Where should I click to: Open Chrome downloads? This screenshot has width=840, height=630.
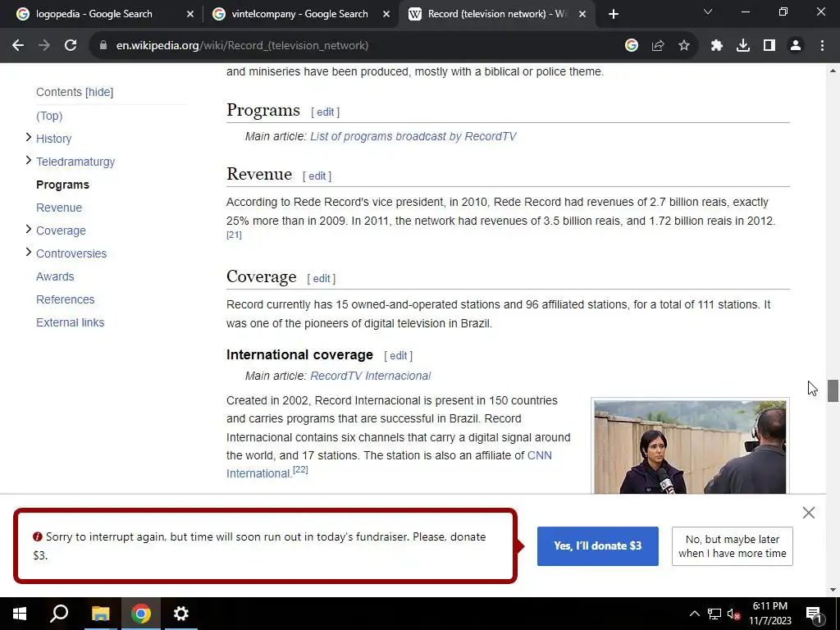743,46
